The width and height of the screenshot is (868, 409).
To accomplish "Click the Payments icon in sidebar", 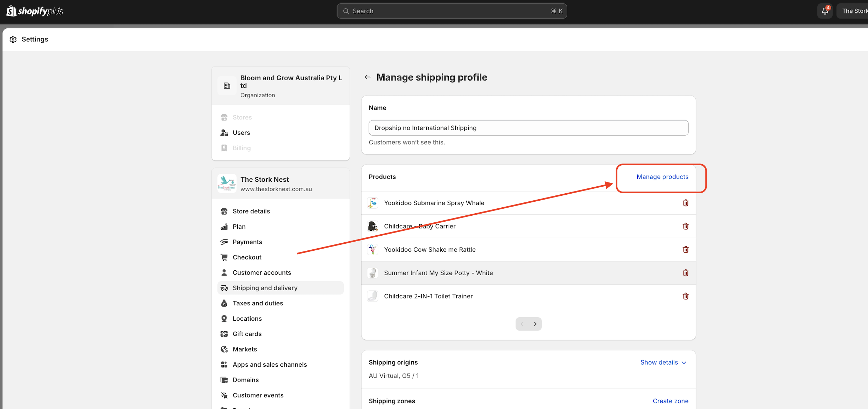I will 224,242.
